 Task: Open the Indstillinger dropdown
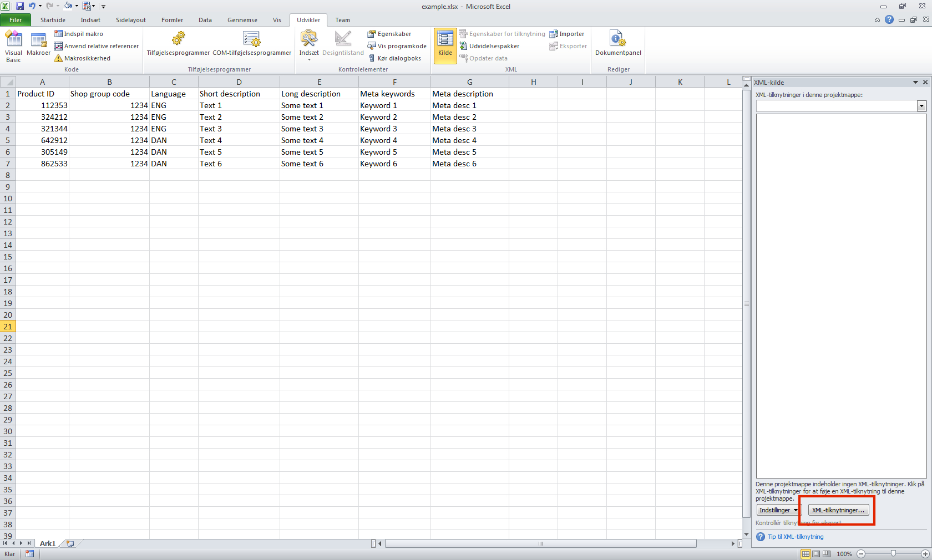(777, 510)
